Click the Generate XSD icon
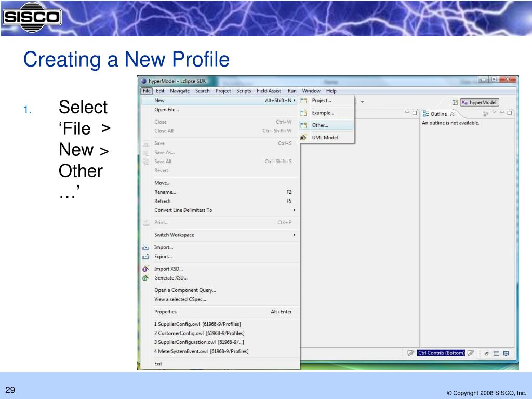Viewport: 532px width, 399px height. tap(145, 278)
